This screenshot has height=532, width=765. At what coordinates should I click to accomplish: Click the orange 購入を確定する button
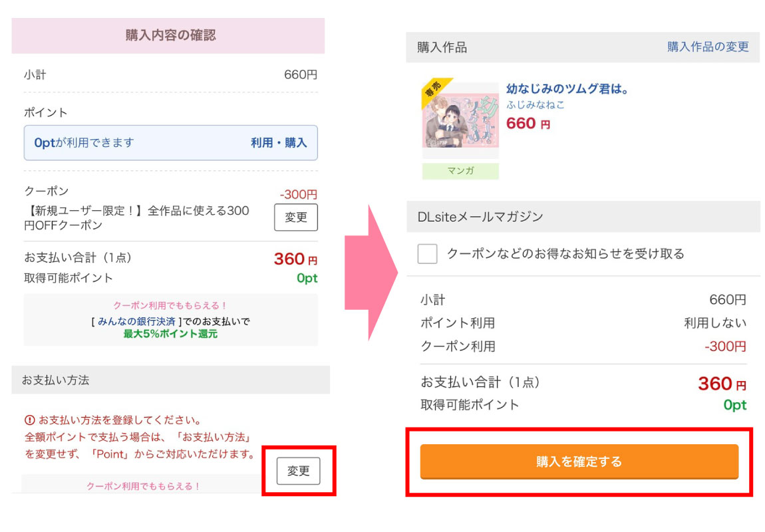click(x=579, y=462)
